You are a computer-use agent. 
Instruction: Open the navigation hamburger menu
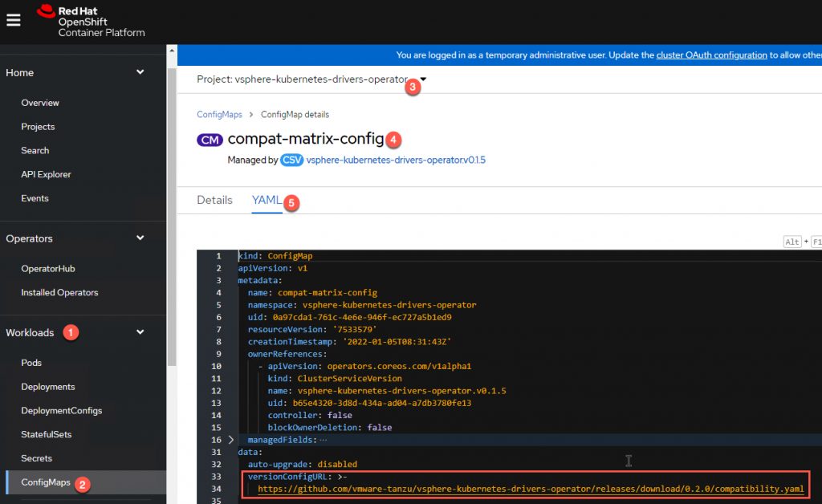click(13, 20)
